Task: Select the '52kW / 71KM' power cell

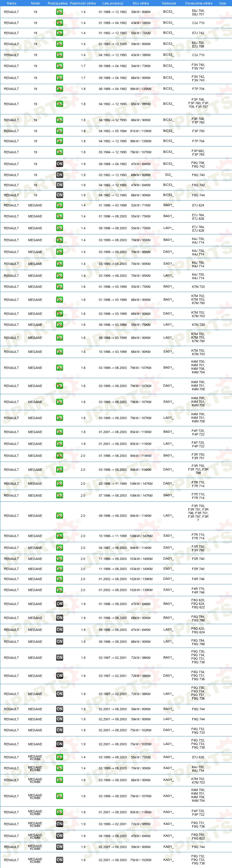Action: 141,205
